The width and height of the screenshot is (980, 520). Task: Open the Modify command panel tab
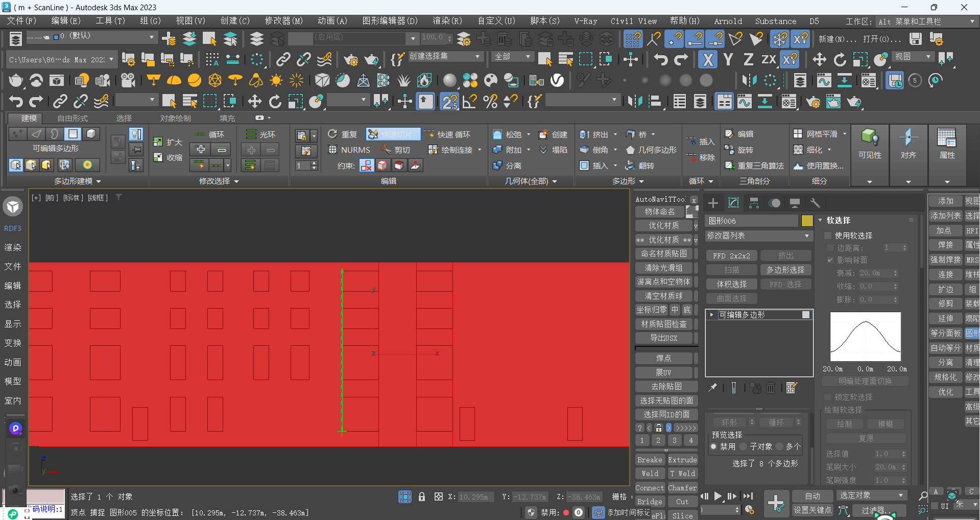point(733,203)
